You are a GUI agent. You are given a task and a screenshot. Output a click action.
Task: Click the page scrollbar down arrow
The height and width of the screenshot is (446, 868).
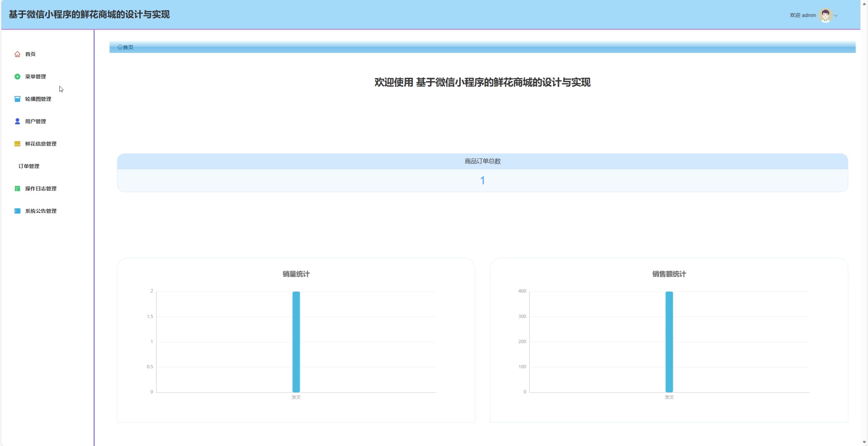[x=864, y=442]
